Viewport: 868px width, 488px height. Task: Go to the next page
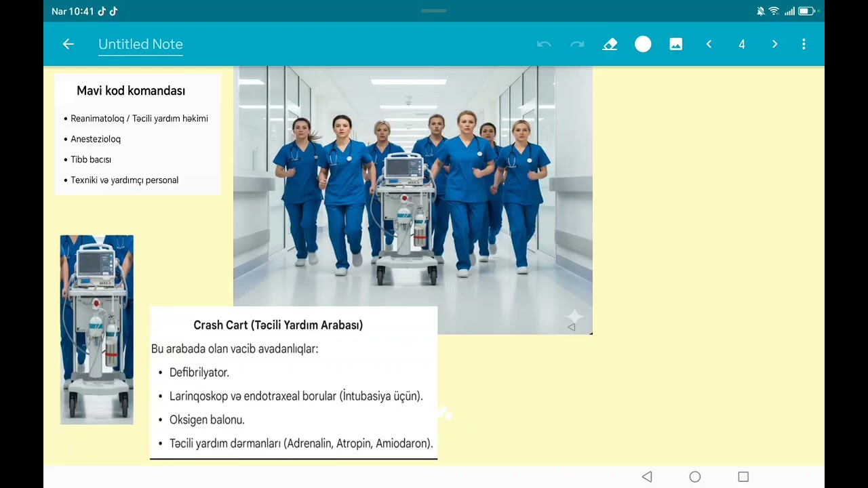point(775,44)
